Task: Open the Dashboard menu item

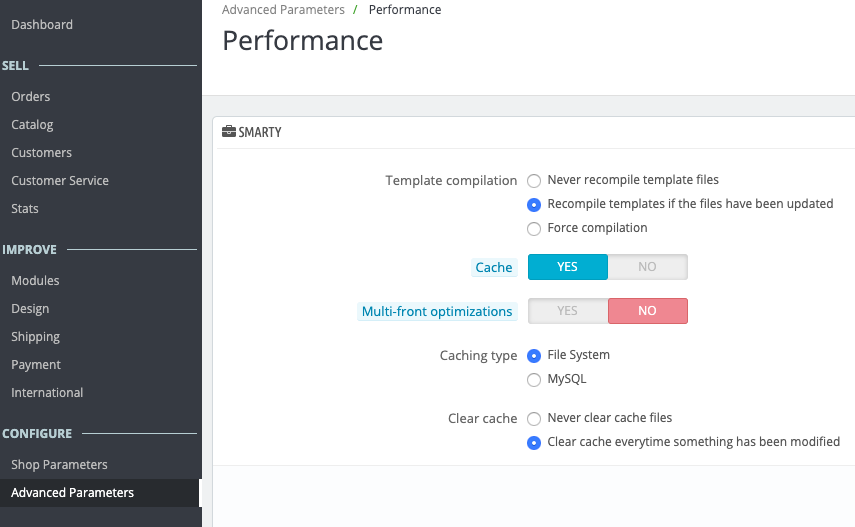Action: (x=42, y=25)
